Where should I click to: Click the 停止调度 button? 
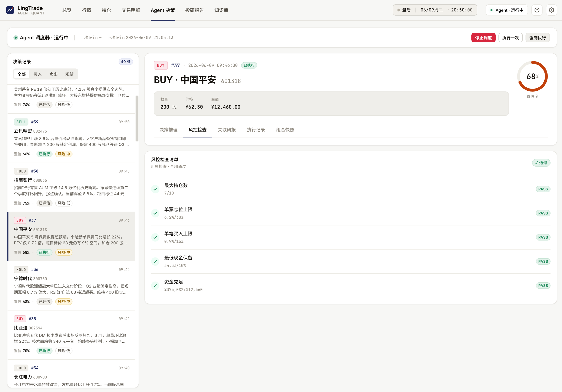tap(483, 38)
